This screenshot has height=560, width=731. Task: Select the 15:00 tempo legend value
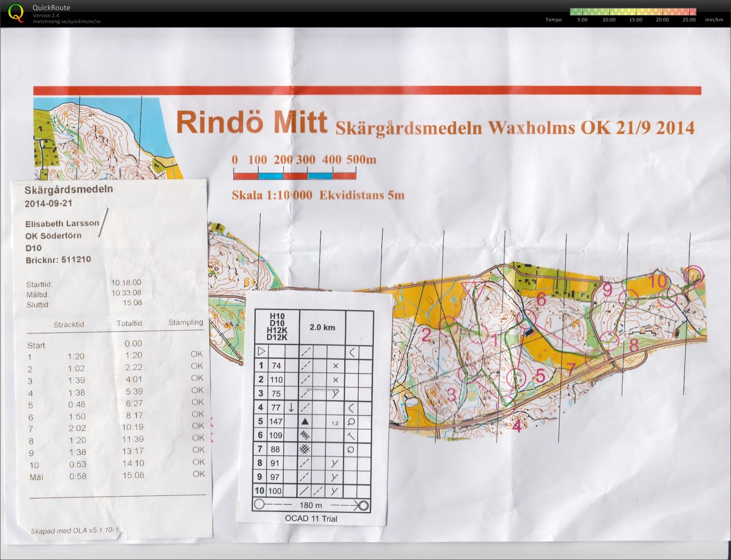636,20
